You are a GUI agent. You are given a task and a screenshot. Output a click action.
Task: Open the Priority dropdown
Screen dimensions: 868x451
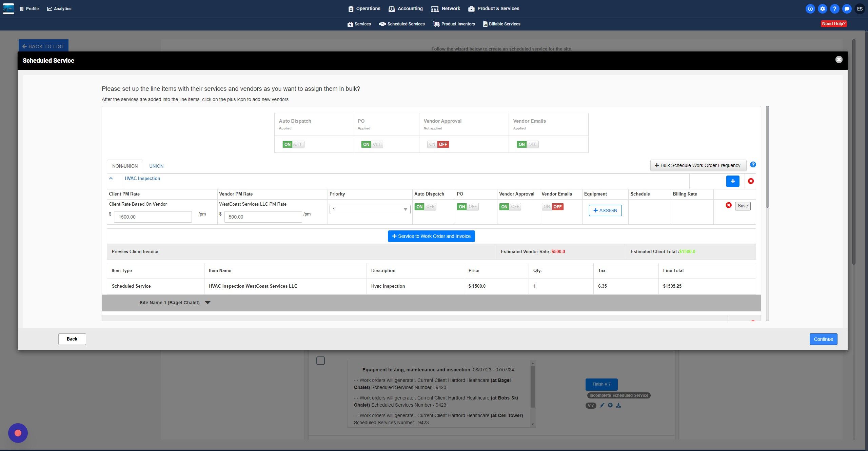point(370,209)
